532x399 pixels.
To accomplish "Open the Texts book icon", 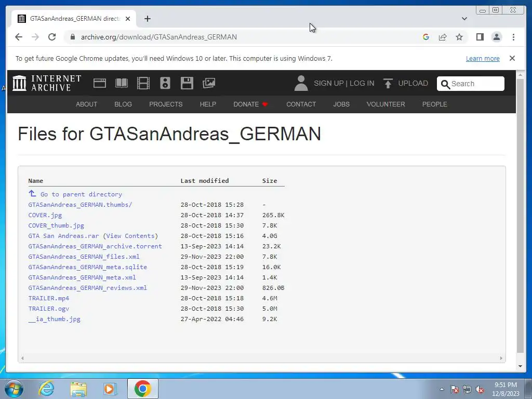I will [122, 83].
